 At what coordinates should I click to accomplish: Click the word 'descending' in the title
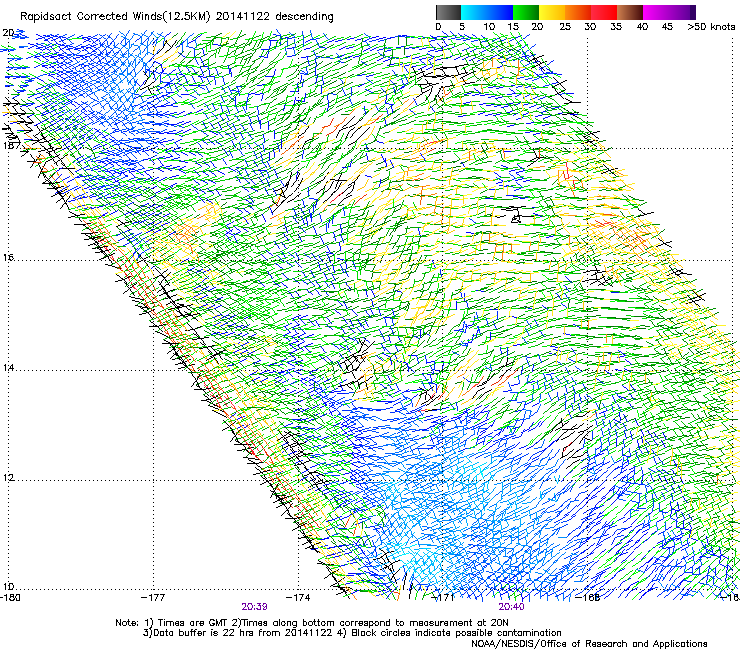pyautogui.click(x=304, y=17)
